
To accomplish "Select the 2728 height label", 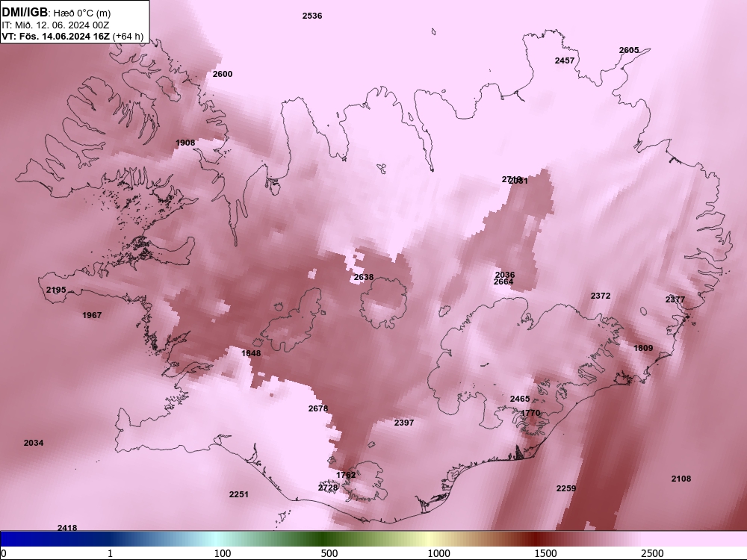I will click(328, 488).
